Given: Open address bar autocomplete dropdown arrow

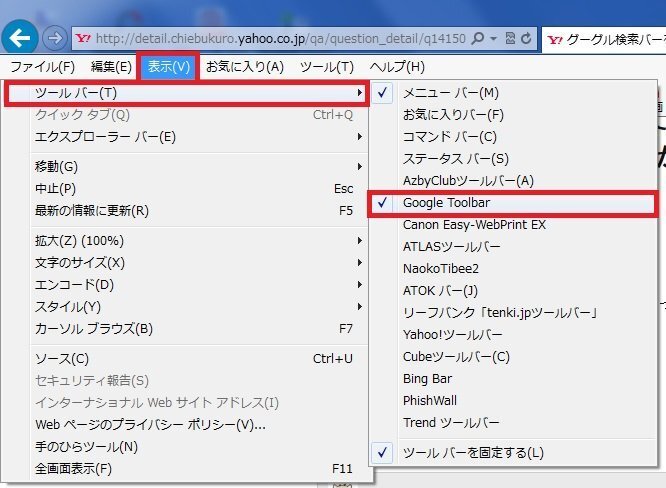Looking at the screenshot, I should pos(494,39).
